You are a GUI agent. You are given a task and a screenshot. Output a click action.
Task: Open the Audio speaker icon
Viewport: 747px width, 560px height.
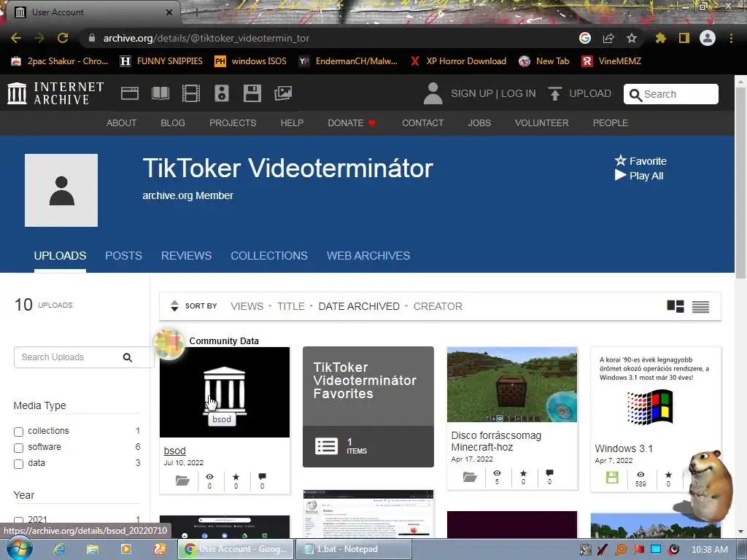tap(222, 93)
